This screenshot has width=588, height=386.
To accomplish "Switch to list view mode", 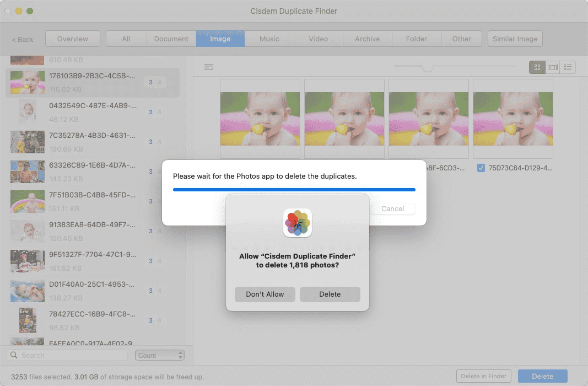I will point(568,67).
